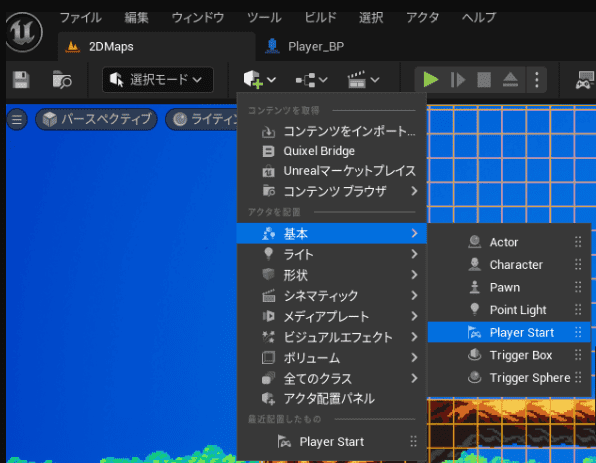The image size is (596, 463).
Task: Save the current level with floppy icon
Action: coord(21,80)
